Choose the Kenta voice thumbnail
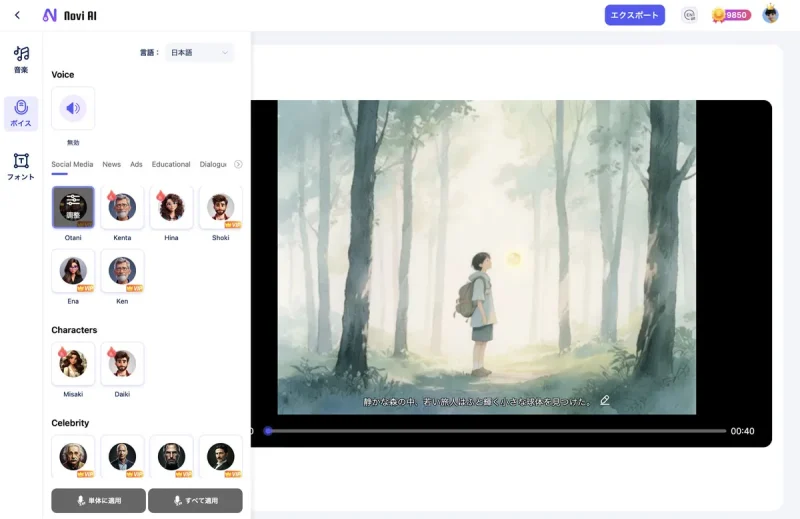Viewport: 800px width, 519px height. tap(122, 207)
